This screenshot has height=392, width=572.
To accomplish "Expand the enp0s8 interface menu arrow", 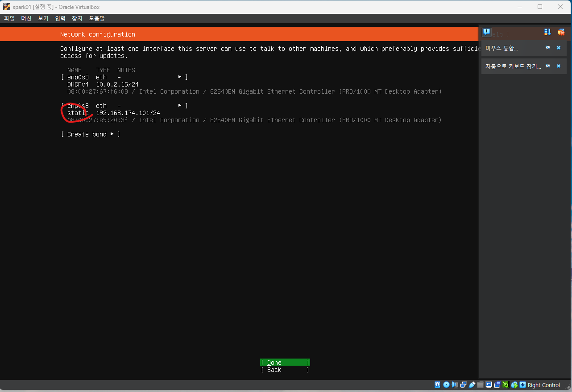I will [180, 106].
